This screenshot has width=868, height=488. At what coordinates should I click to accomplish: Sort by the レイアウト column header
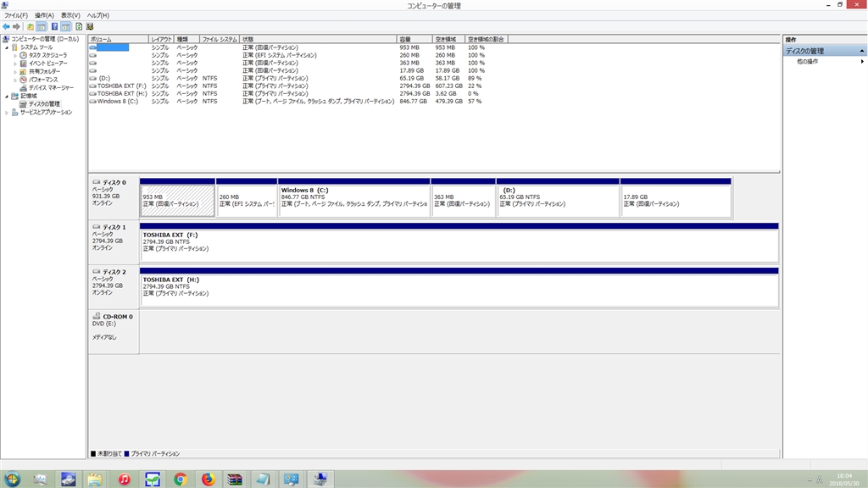162,39
